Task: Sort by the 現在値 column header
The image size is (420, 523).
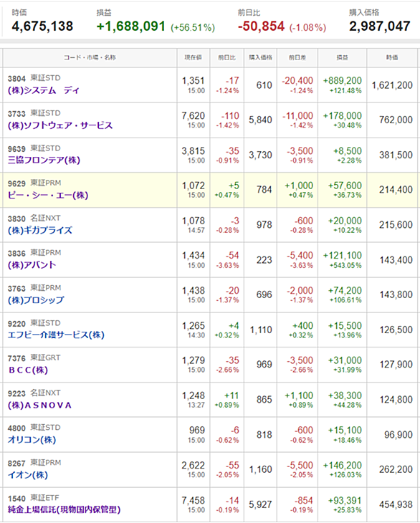Action: (194, 58)
